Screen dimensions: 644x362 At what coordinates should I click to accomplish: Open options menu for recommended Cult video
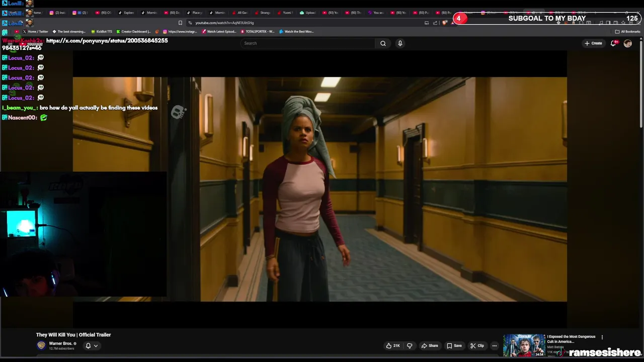[602, 337]
